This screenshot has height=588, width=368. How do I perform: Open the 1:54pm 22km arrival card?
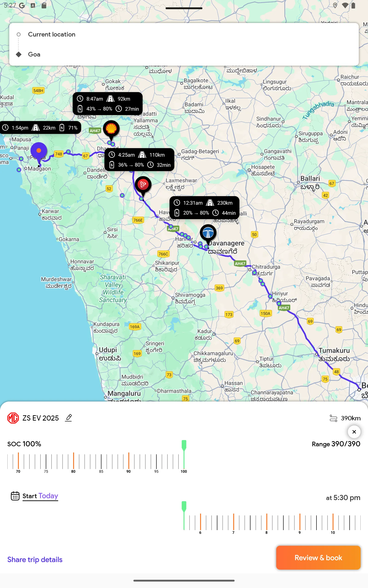pos(40,128)
